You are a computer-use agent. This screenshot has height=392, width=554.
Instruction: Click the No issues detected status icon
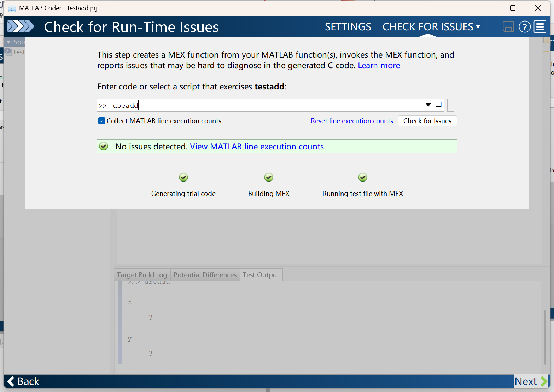coord(104,146)
